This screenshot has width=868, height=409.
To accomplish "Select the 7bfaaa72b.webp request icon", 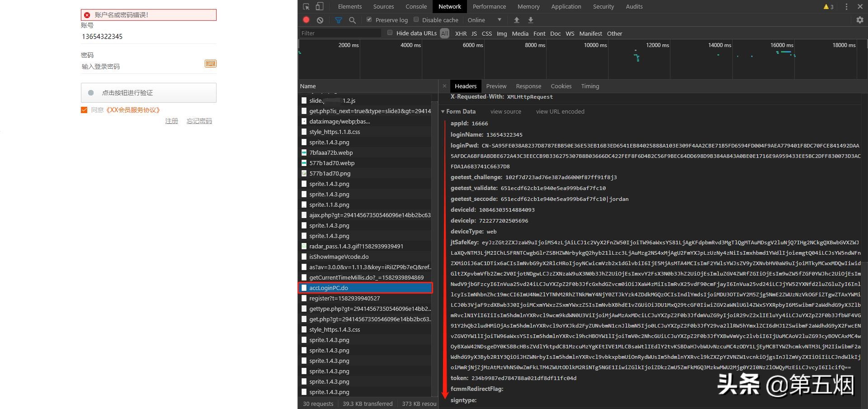I will click(304, 152).
